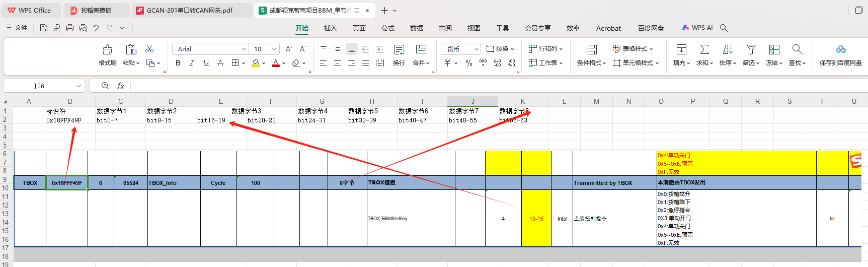Click the Sum (求和) sigma icon

pos(704,49)
